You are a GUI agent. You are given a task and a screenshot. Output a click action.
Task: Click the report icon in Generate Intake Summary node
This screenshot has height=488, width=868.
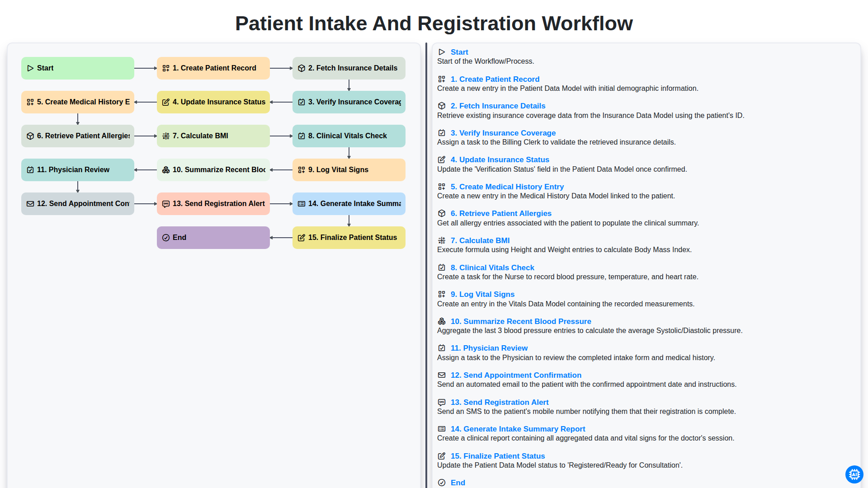point(302,204)
